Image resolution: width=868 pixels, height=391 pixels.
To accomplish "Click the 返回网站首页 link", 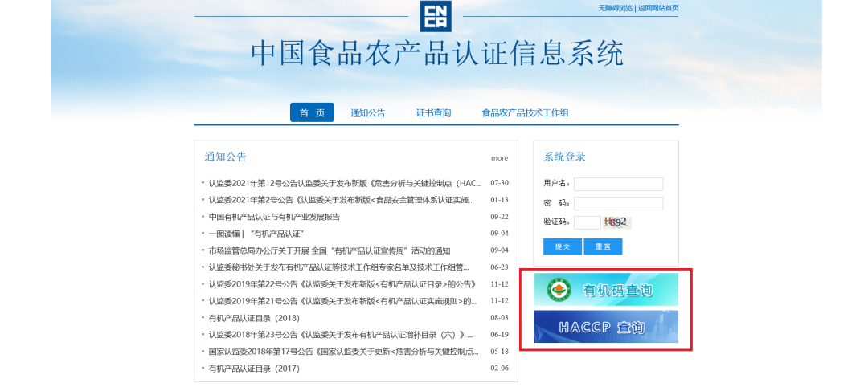I will pyautogui.click(x=657, y=8).
